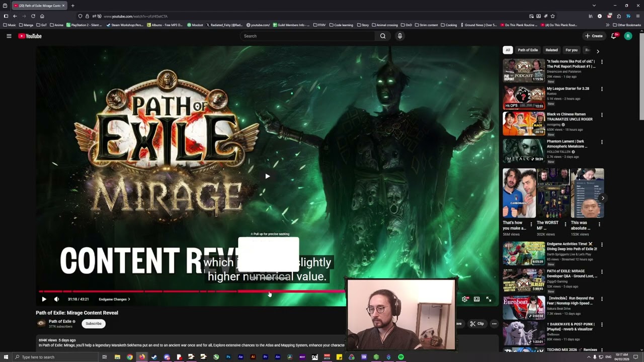Open Eurobeat Invincible video thumbnail
The image size is (644, 362).
[524, 308]
